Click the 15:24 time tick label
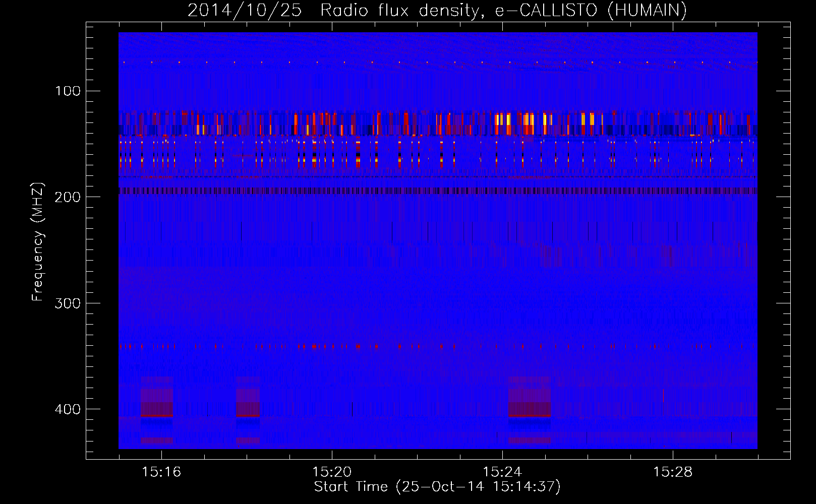816x504 pixels. (502, 472)
